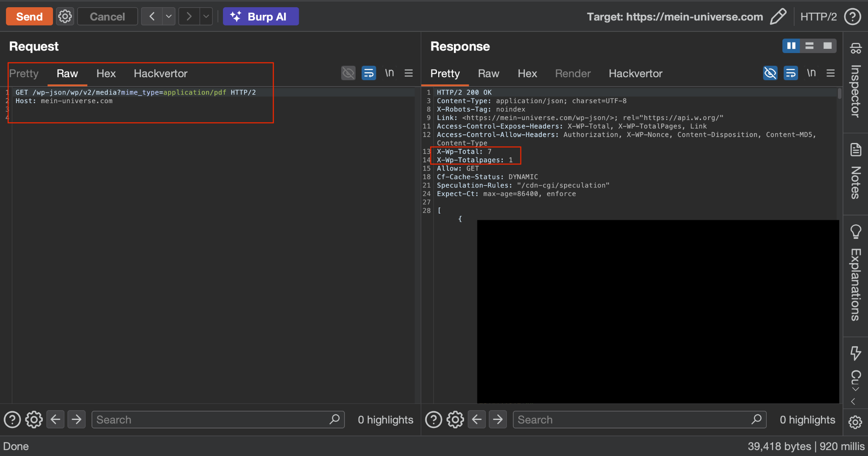Open Request search help icon
Viewport: 868px width, 456px height.
(12, 420)
